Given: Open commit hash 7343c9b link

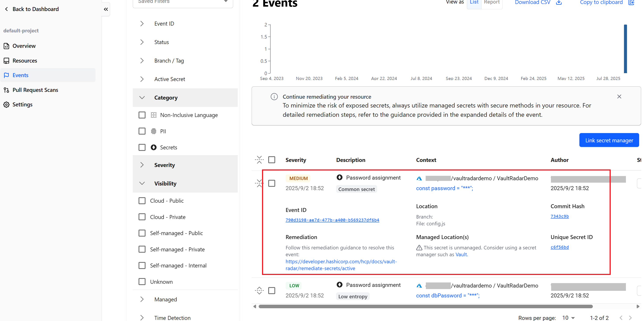Looking at the screenshot, I should [560, 216].
